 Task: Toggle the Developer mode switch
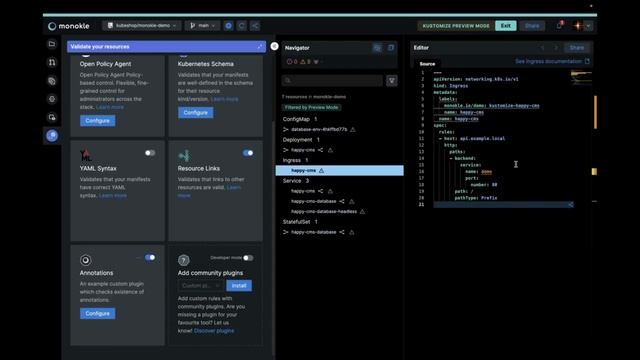pos(248,258)
